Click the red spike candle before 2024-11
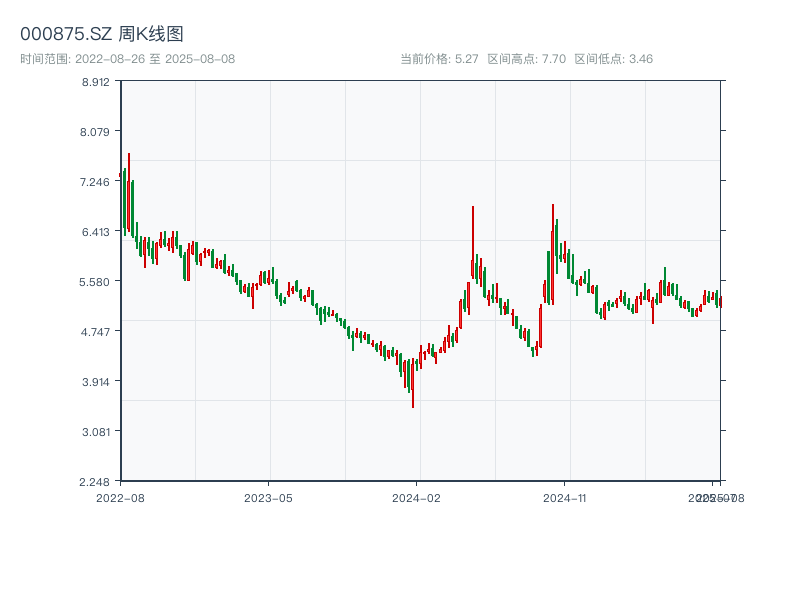800x600 pixels. [553, 254]
